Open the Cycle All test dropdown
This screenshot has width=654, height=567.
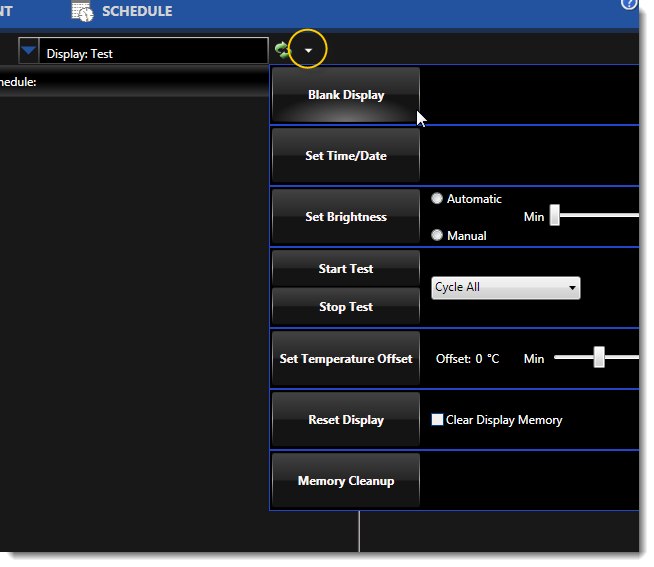(x=505, y=288)
